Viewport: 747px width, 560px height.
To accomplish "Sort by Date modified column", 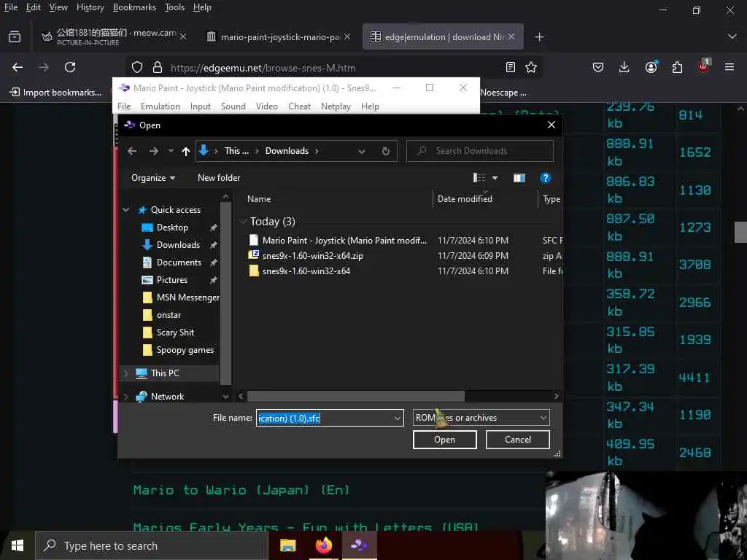I will point(465,199).
